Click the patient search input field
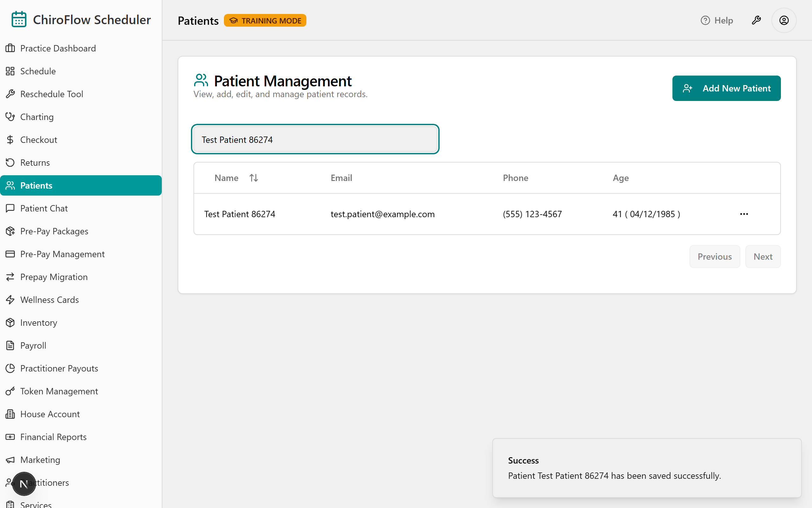This screenshot has width=812, height=508. coord(315,139)
